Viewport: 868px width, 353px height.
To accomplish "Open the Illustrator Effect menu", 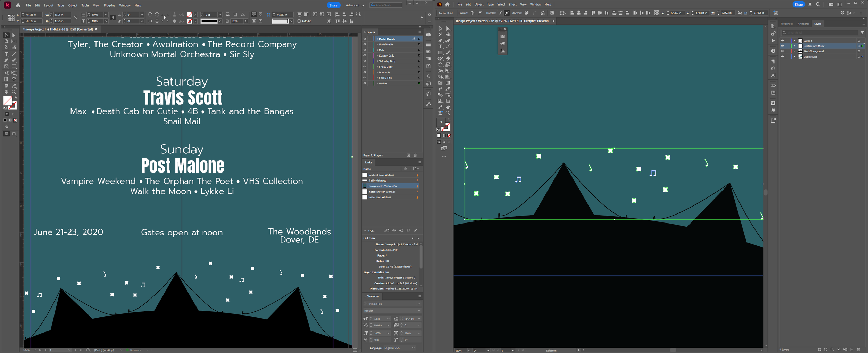I will point(512,5).
